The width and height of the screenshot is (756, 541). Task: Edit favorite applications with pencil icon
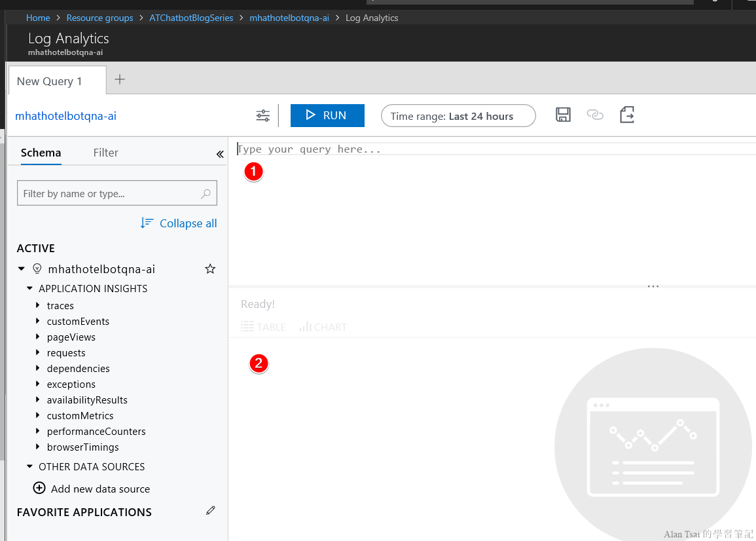(211, 511)
